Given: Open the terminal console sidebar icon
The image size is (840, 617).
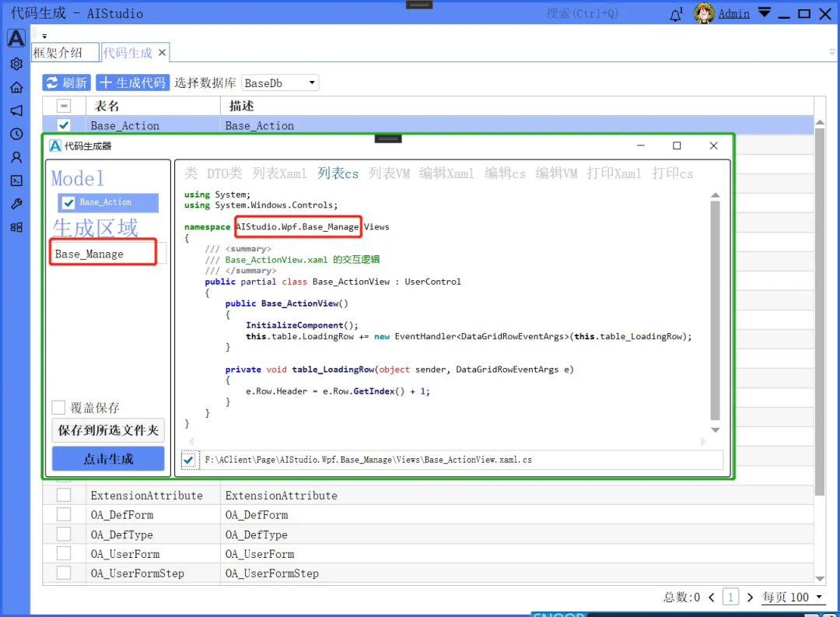Looking at the screenshot, I should pyautogui.click(x=16, y=181).
